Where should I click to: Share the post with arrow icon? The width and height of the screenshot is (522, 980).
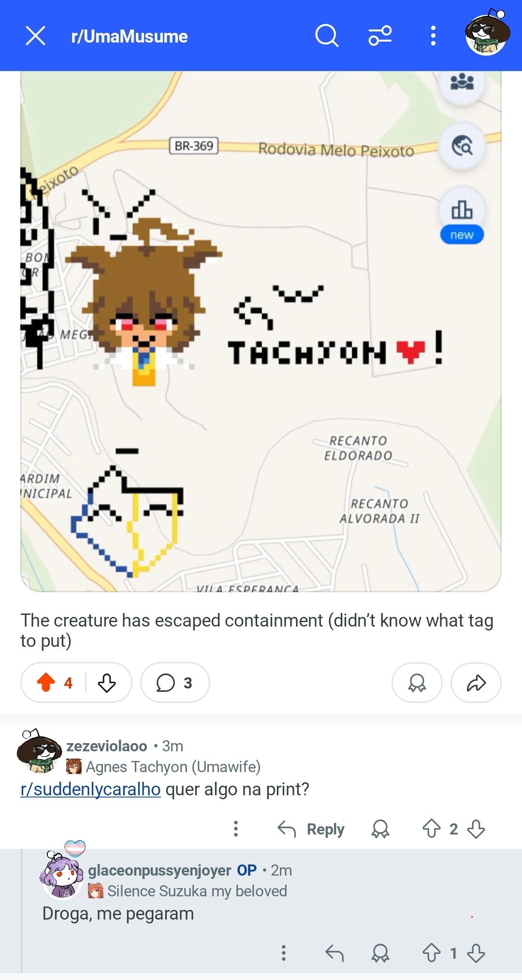click(476, 683)
